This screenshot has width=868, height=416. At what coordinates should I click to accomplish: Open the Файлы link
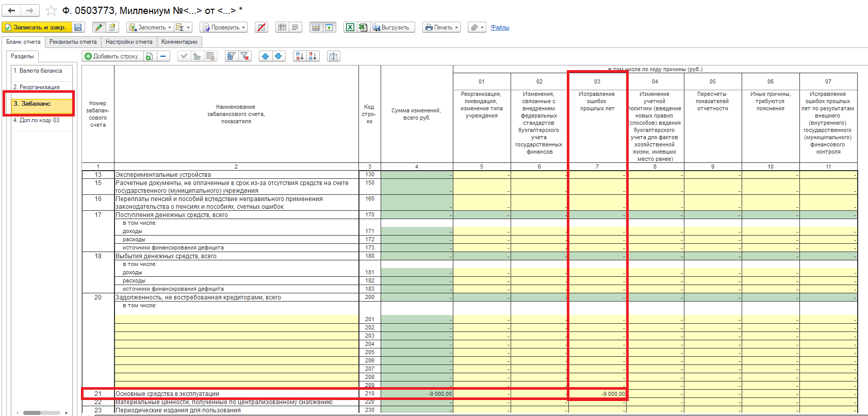tap(500, 27)
